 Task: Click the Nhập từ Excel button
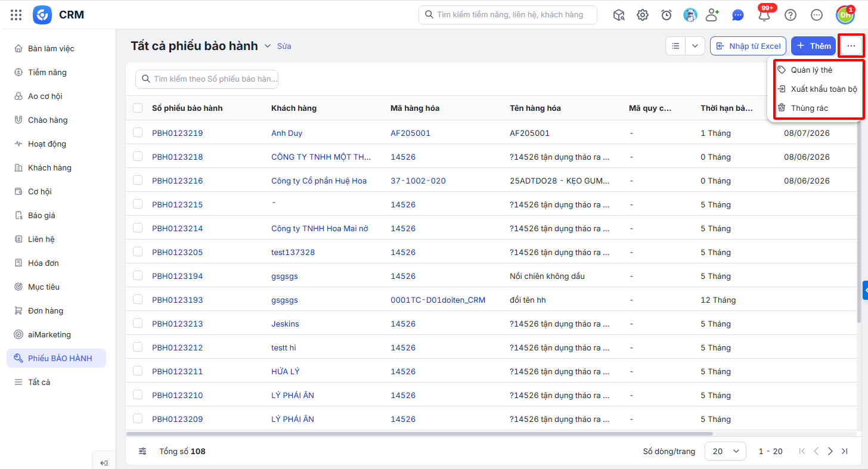(x=748, y=46)
